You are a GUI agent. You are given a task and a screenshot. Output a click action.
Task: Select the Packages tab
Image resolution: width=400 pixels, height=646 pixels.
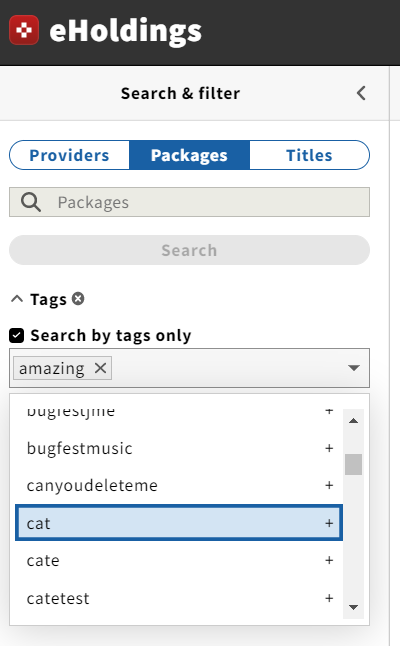click(x=189, y=155)
